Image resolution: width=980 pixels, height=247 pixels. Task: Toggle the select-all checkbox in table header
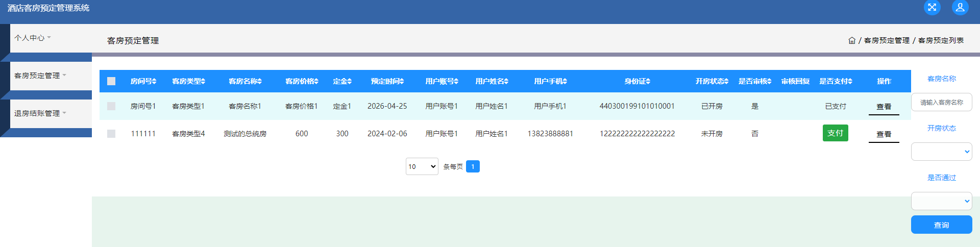point(111,81)
